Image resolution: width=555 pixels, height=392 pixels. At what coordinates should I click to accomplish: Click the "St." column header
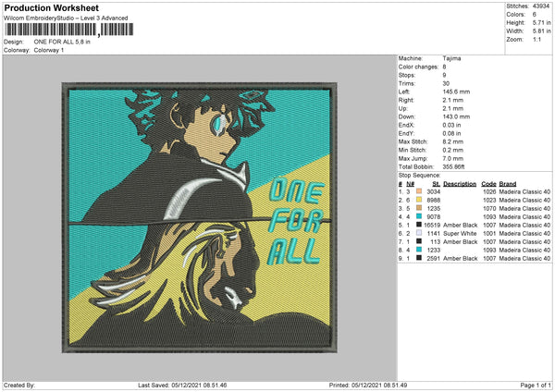(x=437, y=184)
